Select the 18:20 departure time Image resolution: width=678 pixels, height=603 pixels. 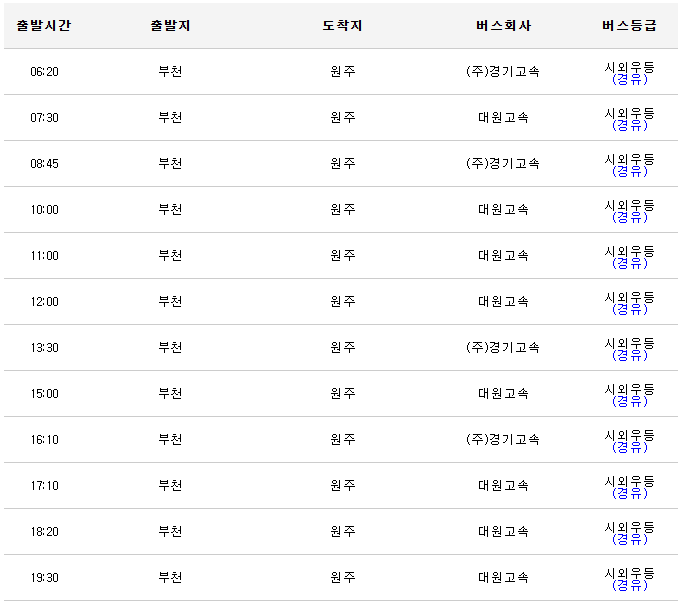coord(45,532)
